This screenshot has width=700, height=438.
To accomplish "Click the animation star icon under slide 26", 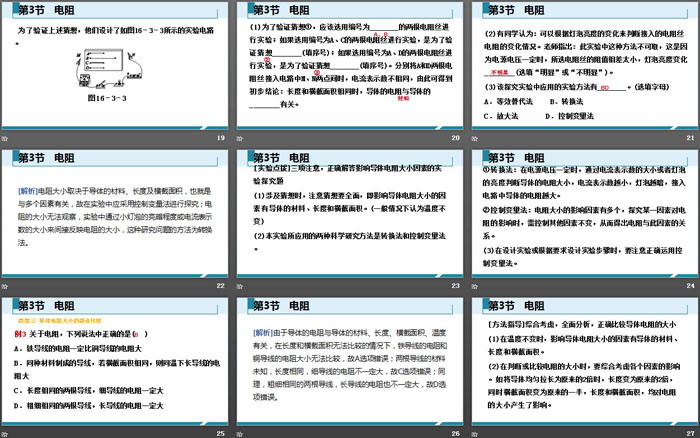I will point(240,431).
